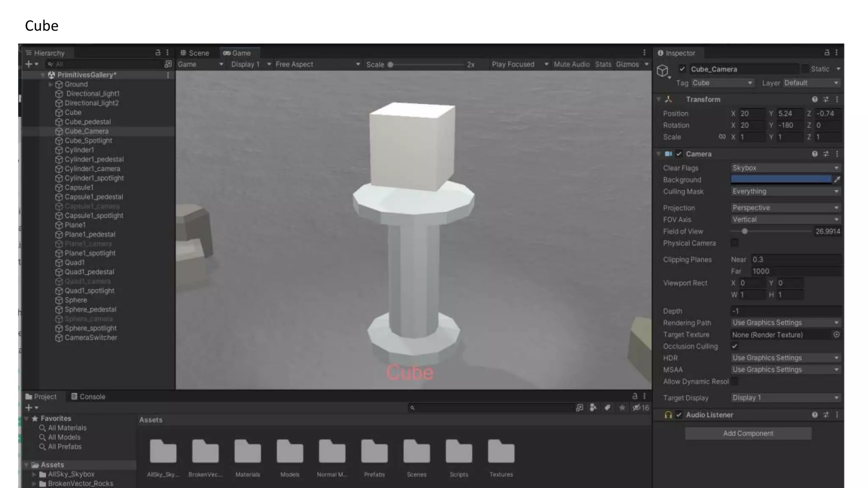
Task: Toggle Cube_Camera active checkbox
Action: coord(682,69)
